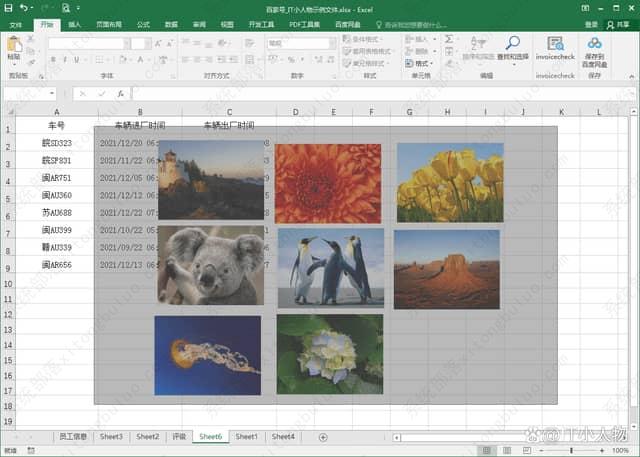Switch to the Sheet3 worksheet tab

(x=111, y=437)
